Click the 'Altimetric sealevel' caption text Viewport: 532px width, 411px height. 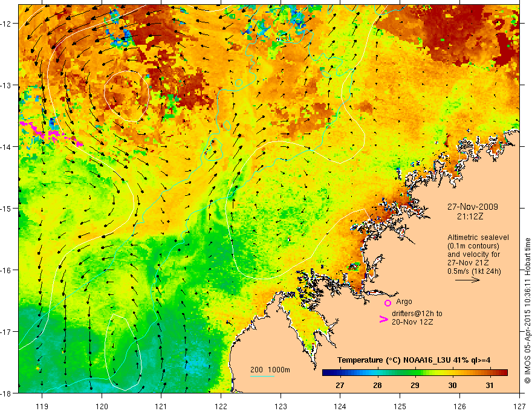point(478,238)
